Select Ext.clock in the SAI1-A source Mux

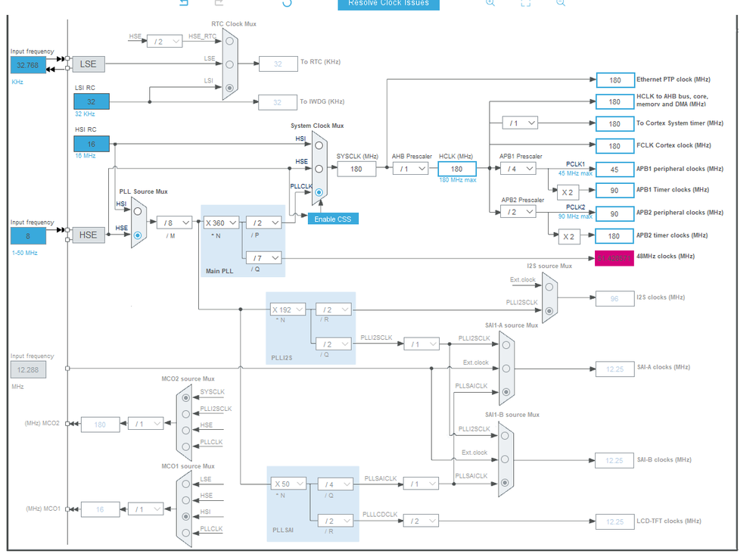(506, 369)
